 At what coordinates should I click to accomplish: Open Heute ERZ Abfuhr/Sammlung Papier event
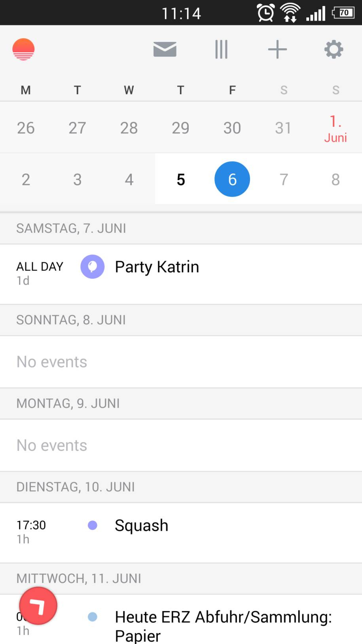pyautogui.click(x=181, y=619)
